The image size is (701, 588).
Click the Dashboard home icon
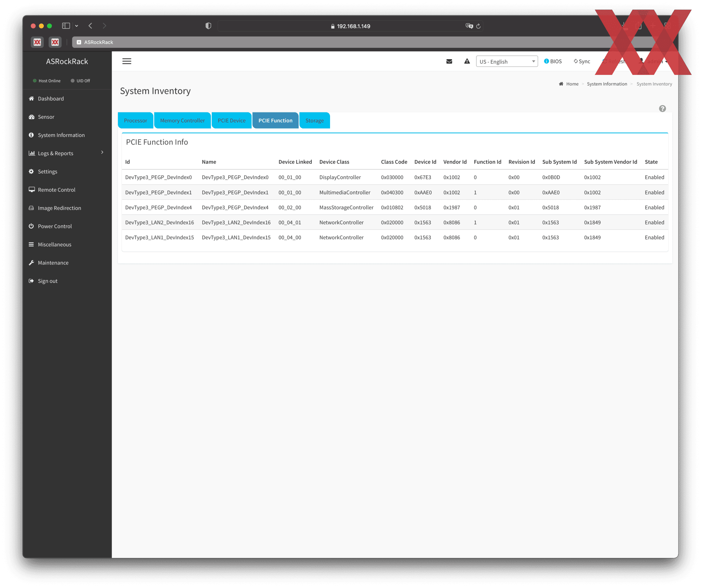pos(31,98)
